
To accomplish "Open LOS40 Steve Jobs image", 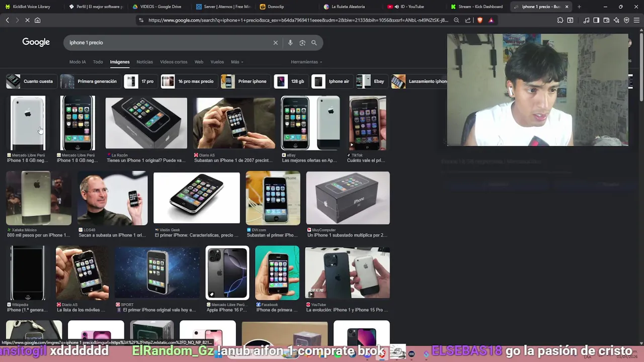I will (x=113, y=198).
